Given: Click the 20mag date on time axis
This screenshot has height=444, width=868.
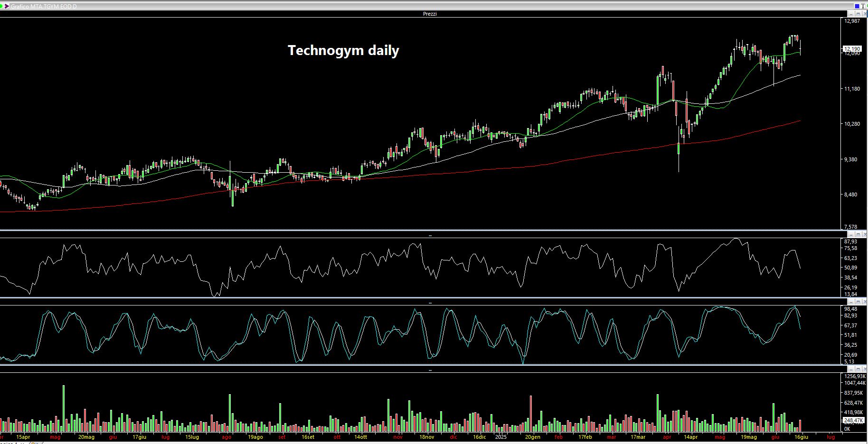Looking at the screenshot, I should pyautogui.click(x=86, y=437).
